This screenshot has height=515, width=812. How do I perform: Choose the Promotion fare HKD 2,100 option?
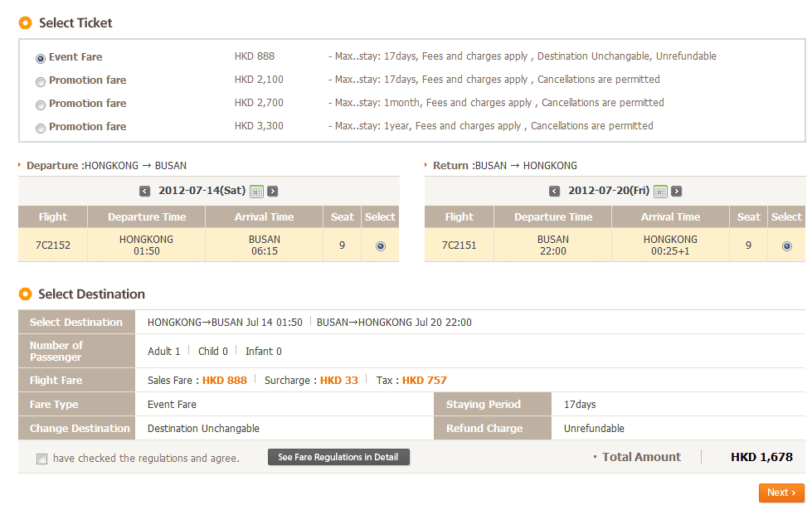coord(41,81)
